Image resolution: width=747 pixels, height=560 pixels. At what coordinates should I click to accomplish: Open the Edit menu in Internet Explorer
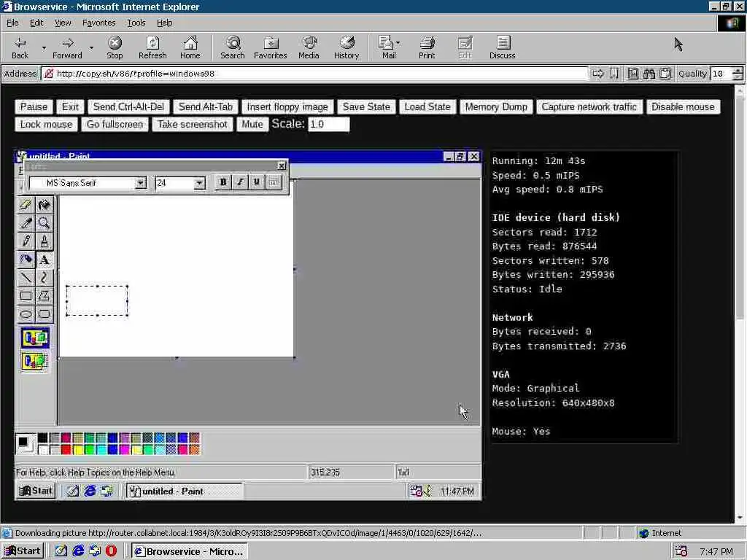pyautogui.click(x=36, y=23)
